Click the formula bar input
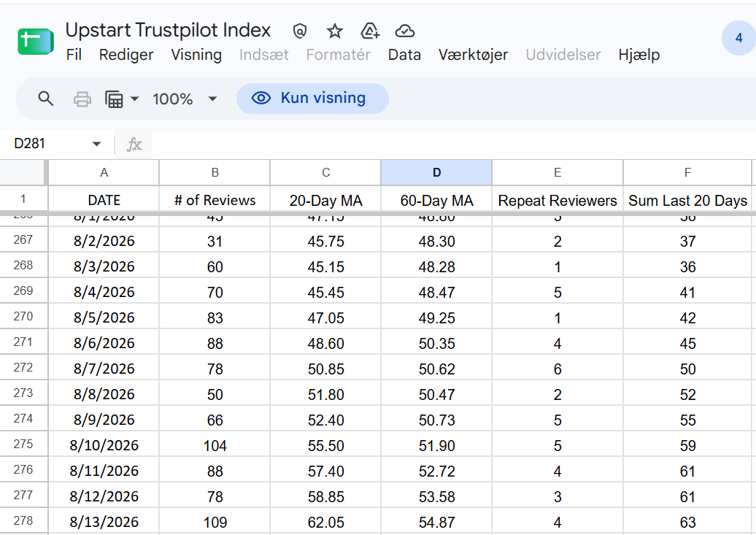Screen dimensions: 756x535 point(453,145)
